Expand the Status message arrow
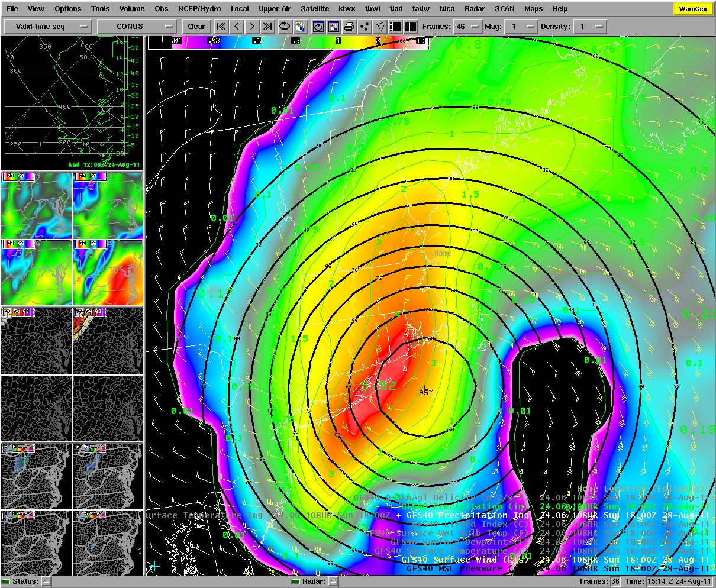 click(46, 581)
